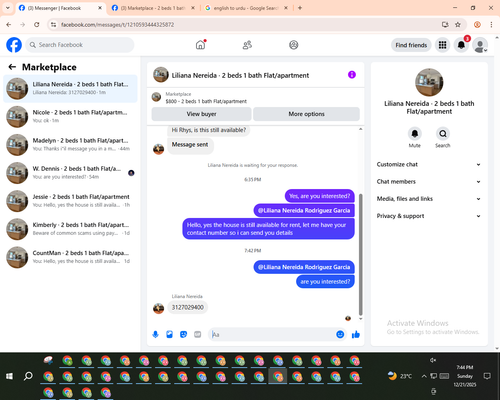Open Liliana Nereida conversation in list
This screenshot has height=400, width=500.
[x=70, y=89]
